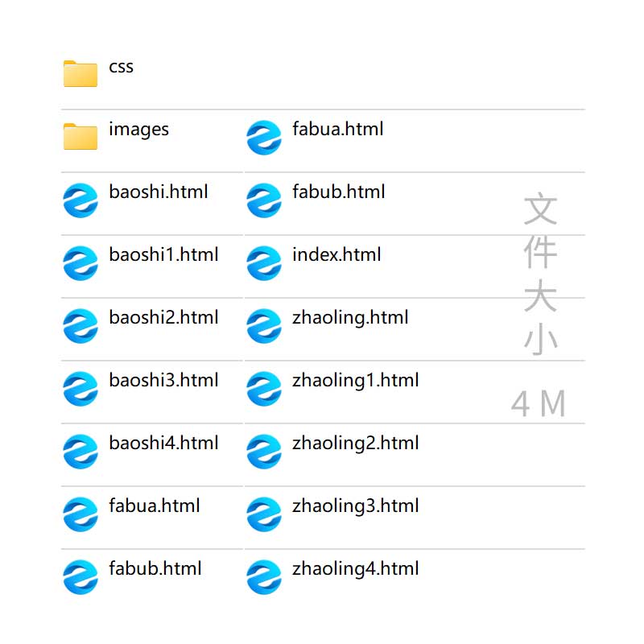Select the index.html file name
The height and width of the screenshot is (644, 644).
click(x=336, y=254)
